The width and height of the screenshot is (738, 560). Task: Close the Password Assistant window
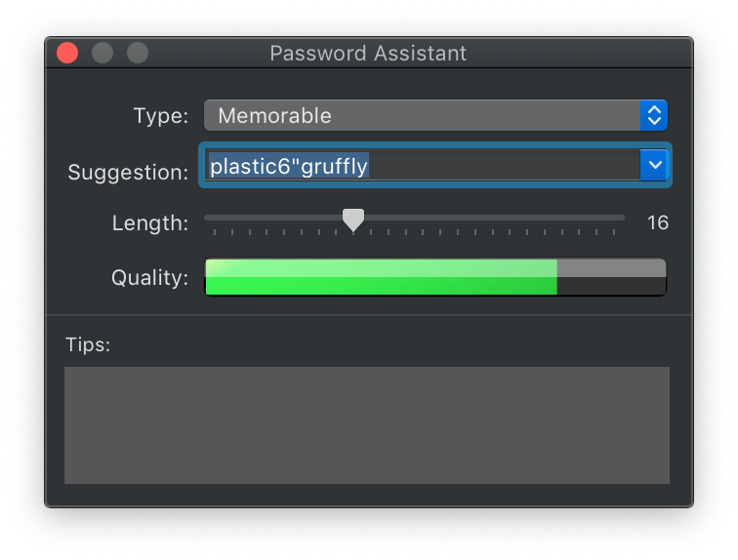67,53
